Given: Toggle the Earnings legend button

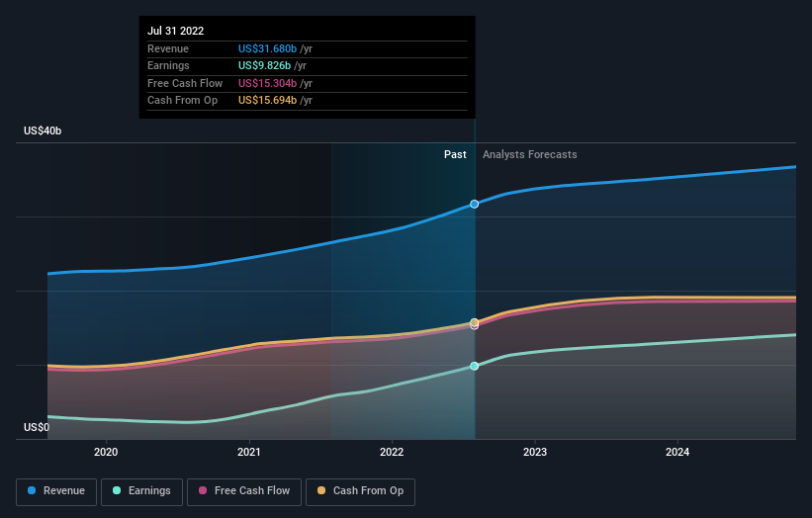Looking at the screenshot, I should (141, 491).
